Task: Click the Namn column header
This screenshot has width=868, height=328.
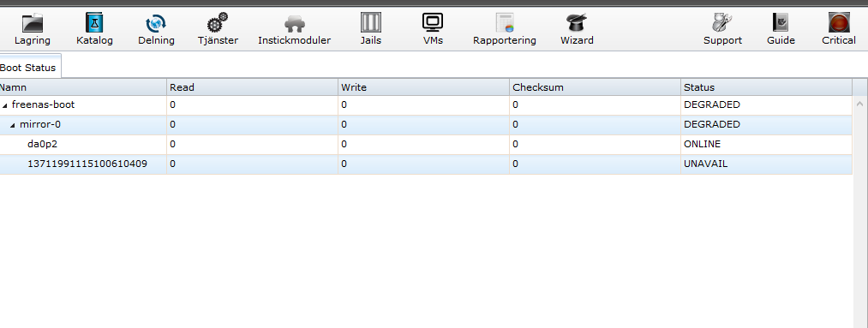Action: pyautogui.click(x=83, y=87)
